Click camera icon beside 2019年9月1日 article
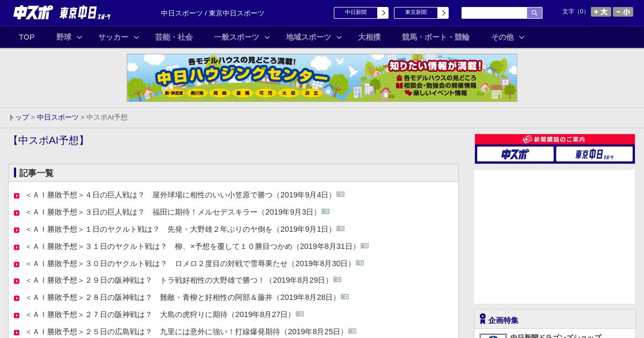Image resolution: width=644 pixels, height=338 pixels. tap(341, 229)
